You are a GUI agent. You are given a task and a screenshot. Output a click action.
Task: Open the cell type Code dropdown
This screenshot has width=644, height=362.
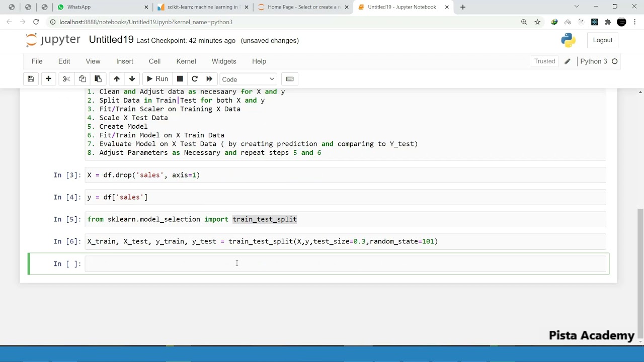point(249,79)
